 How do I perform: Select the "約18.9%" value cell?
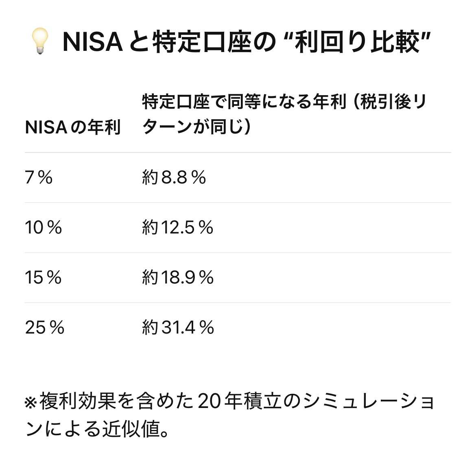[178, 277]
